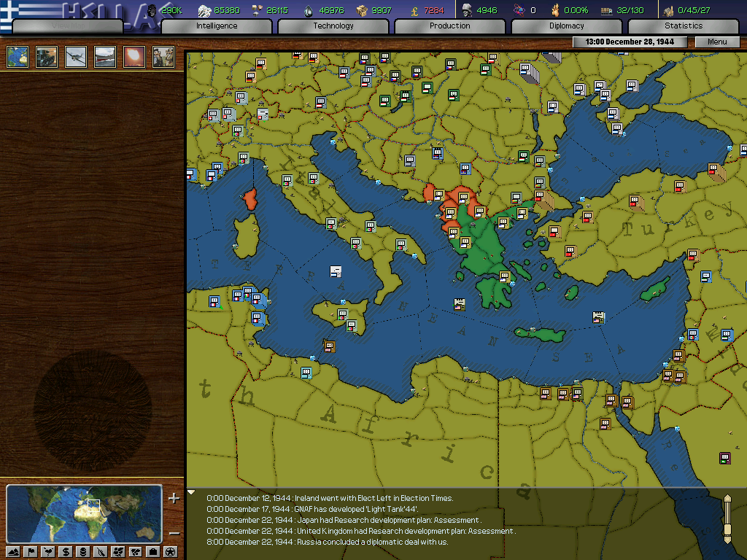Select the US fleet counter north of Libya coast
The image size is (747, 560).
pos(598,316)
